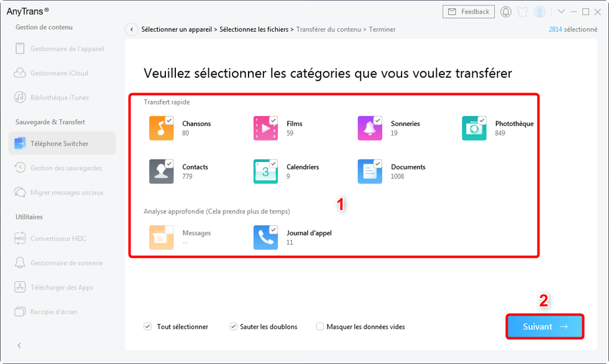Uncheck the Contacts category checkbox
Viewport: 609px width, 364px height.
(x=169, y=164)
